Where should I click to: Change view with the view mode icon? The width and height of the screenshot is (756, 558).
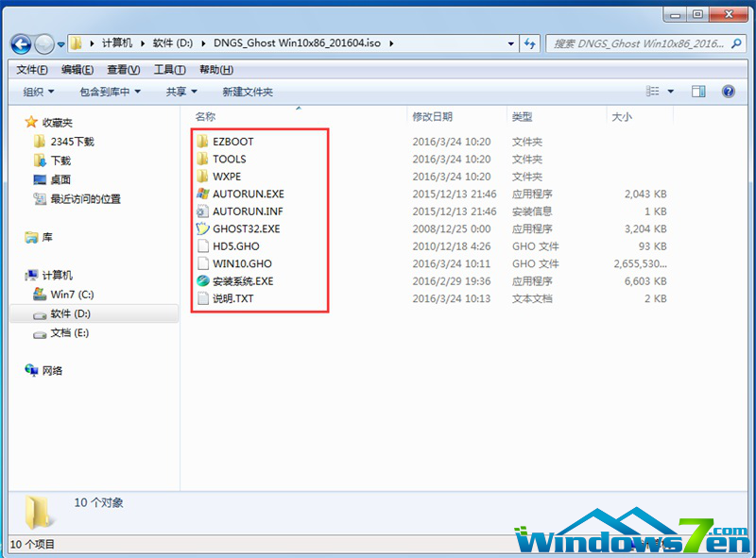coord(652,91)
